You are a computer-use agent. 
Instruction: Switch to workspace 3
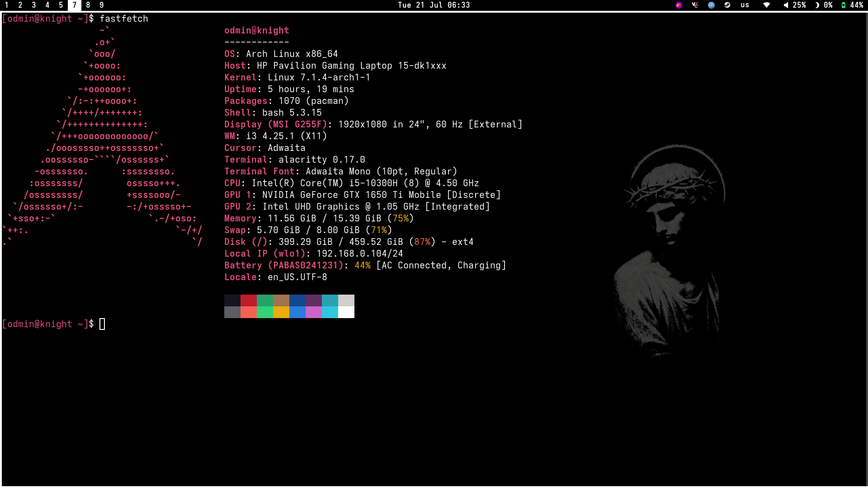(x=34, y=5)
